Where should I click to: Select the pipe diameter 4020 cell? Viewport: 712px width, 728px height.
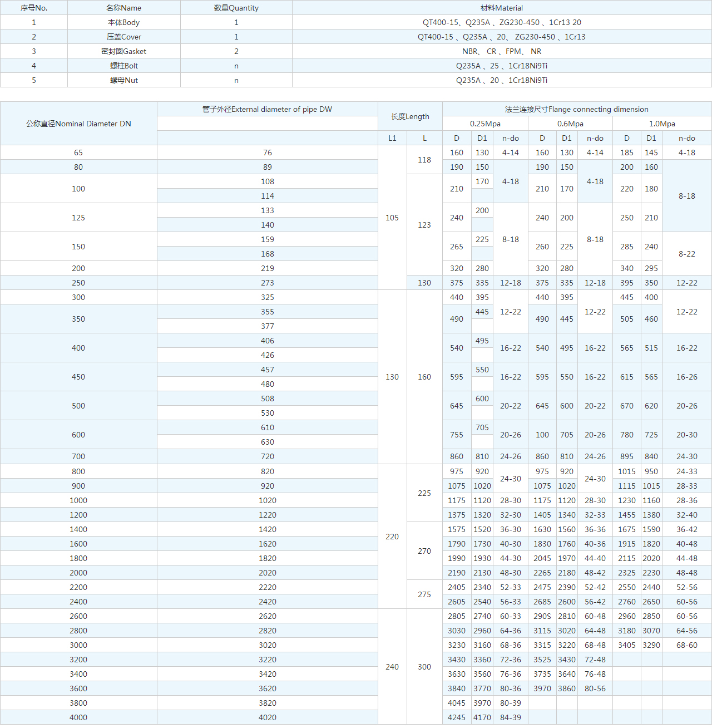[x=267, y=717]
